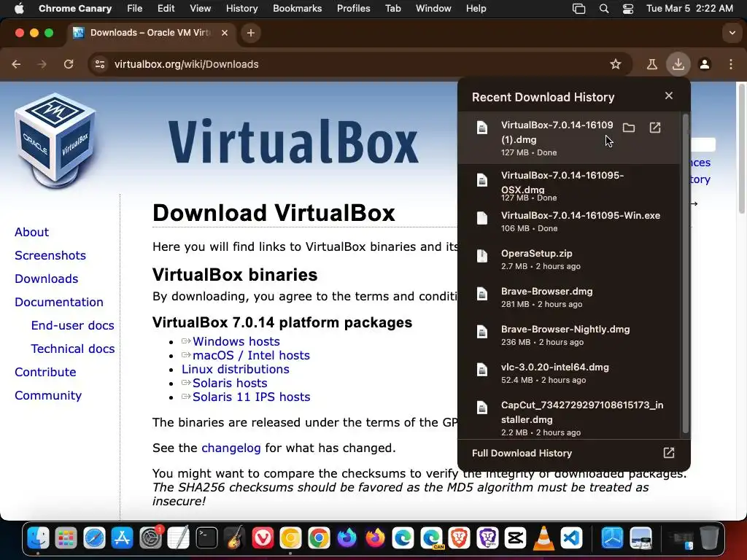Open the Window menu in menu bar
This screenshot has width=747, height=560.
click(x=433, y=8)
